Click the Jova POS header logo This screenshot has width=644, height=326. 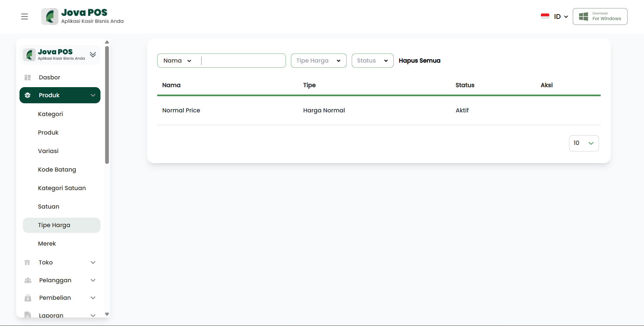pos(82,16)
